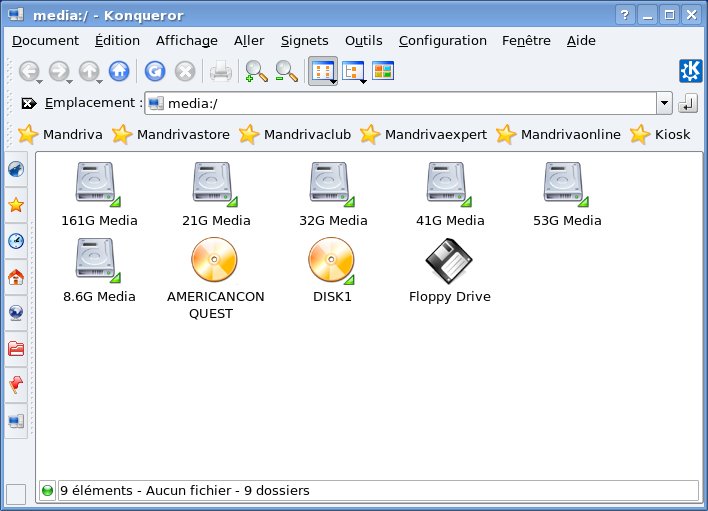The height and width of the screenshot is (511, 708).
Task: Open the network globe sidebar panel
Action: (16, 312)
